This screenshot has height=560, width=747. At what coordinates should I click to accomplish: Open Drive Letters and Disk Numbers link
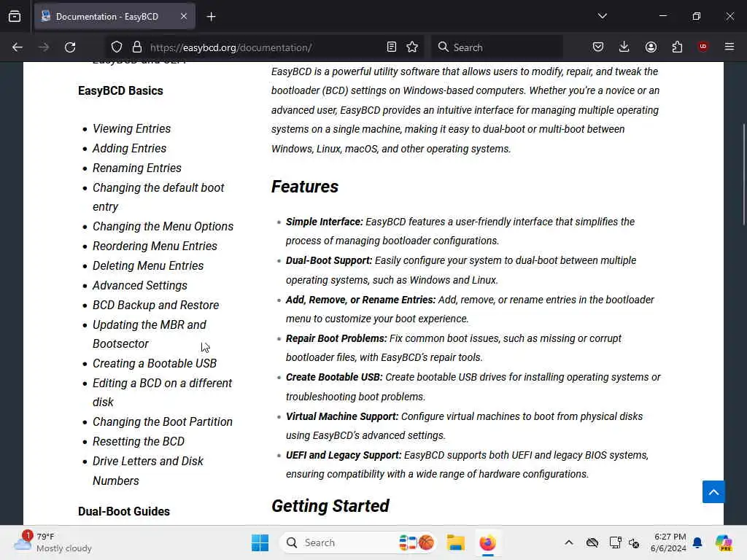[x=148, y=471]
